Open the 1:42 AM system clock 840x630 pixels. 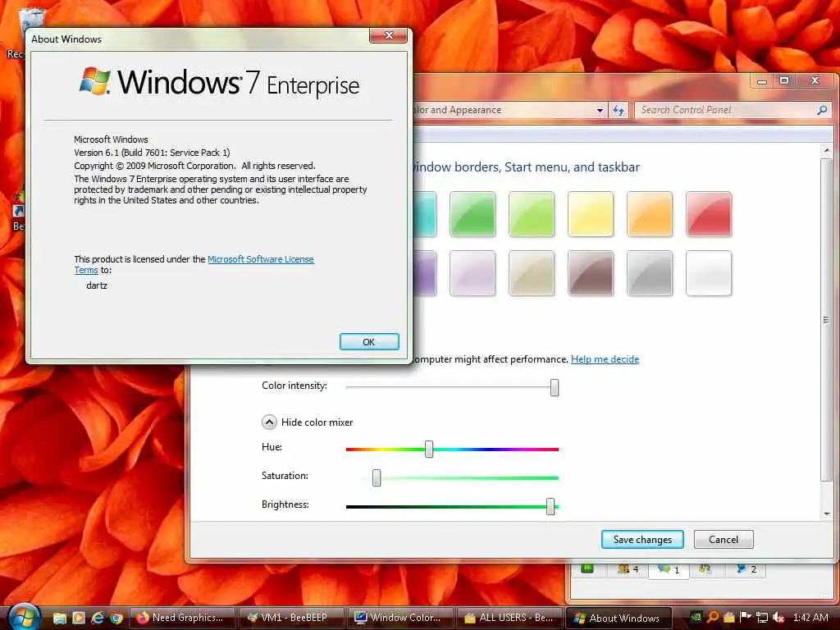[x=810, y=618]
